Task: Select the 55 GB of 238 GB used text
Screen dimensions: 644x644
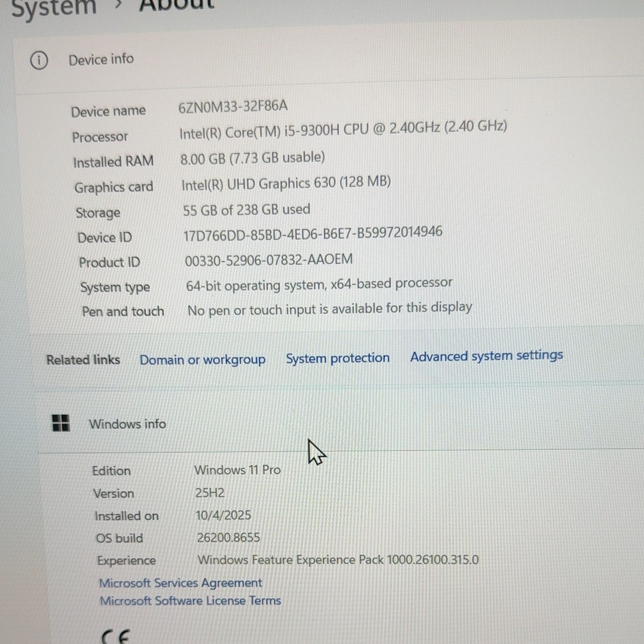Action: click(246, 210)
